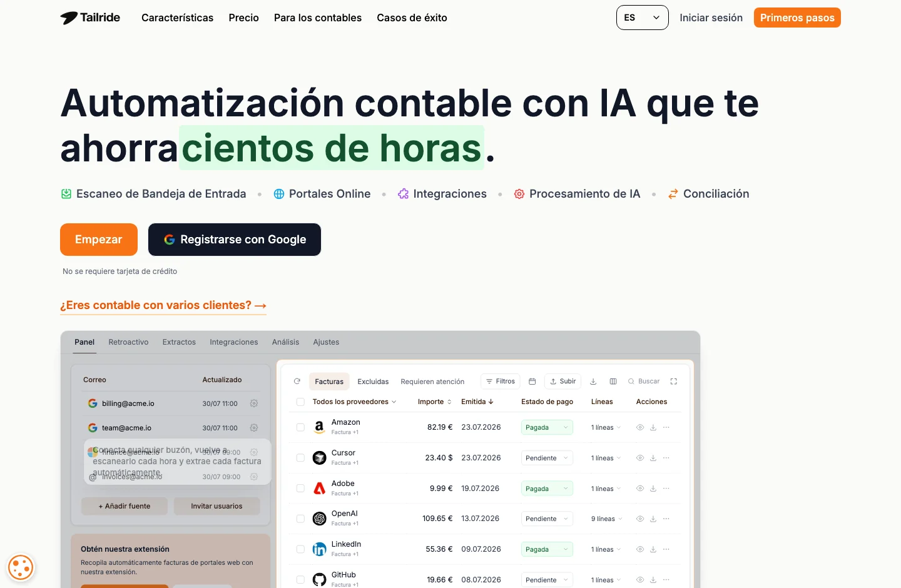Image resolution: width=901 pixels, height=588 pixels.
Task: Open Requieren atención tab
Action: [432, 382]
